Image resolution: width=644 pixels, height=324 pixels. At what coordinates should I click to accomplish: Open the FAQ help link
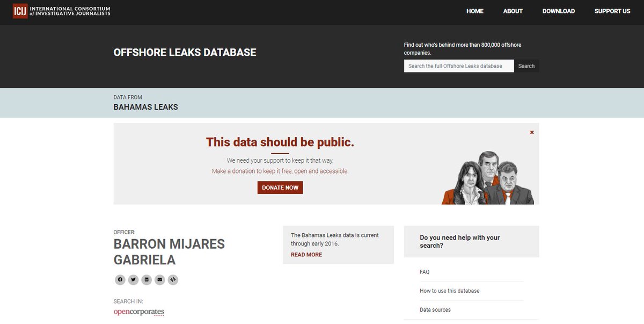(x=425, y=272)
